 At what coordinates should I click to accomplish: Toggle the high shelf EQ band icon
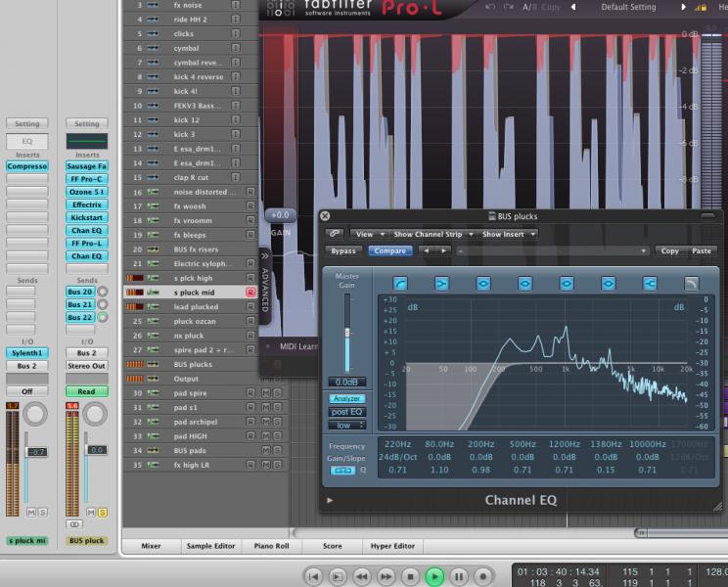click(650, 283)
